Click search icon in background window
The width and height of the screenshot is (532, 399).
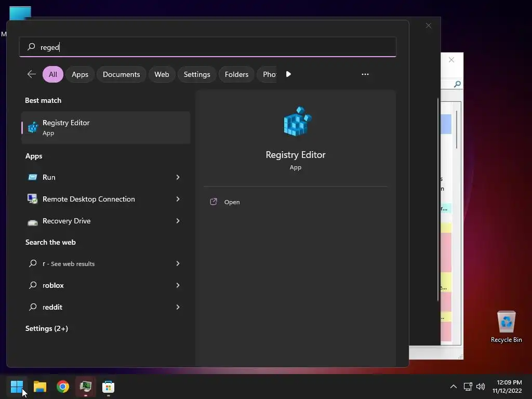tap(457, 84)
